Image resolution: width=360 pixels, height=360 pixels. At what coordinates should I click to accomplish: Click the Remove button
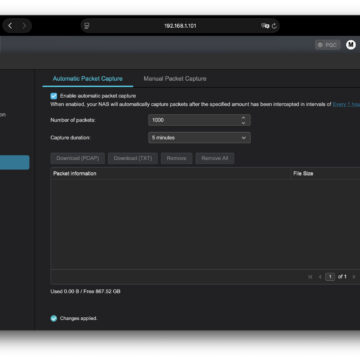(x=176, y=158)
